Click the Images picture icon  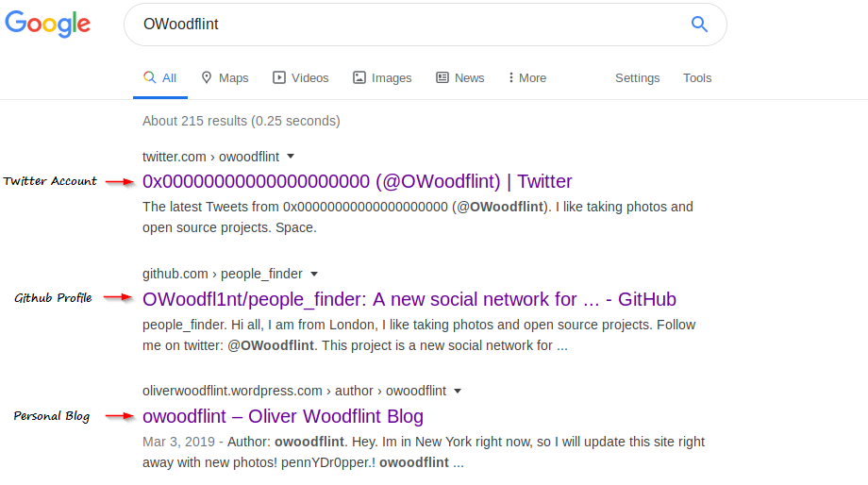click(359, 77)
